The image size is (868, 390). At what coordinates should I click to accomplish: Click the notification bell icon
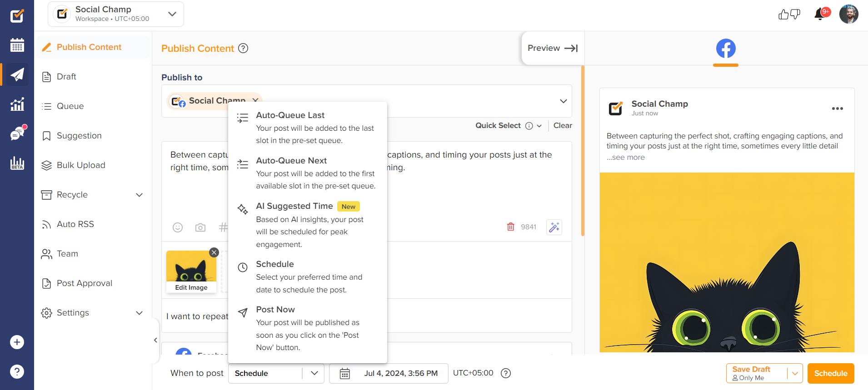coord(819,15)
